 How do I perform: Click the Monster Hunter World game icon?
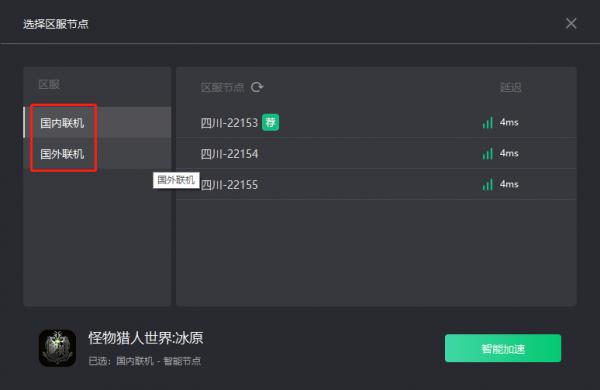pos(57,348)
